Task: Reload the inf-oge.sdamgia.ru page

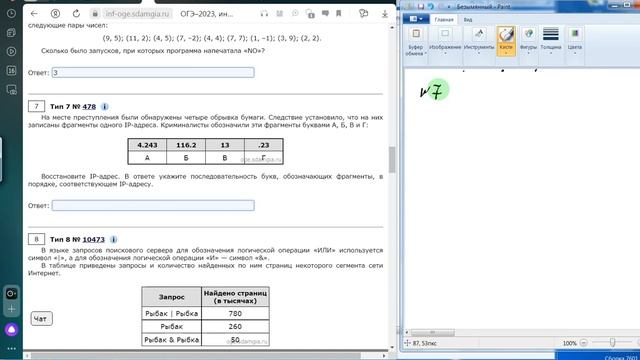Action: tap(76, 13)
